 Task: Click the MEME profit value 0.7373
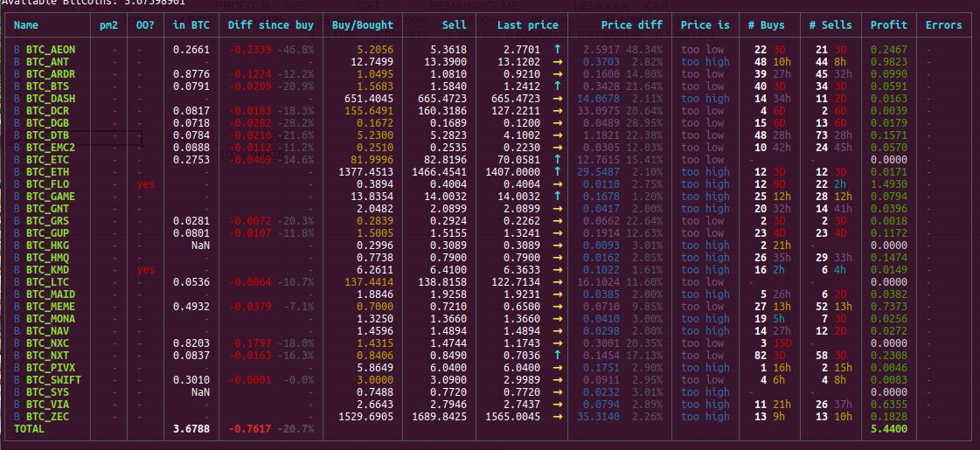[889, 306]
